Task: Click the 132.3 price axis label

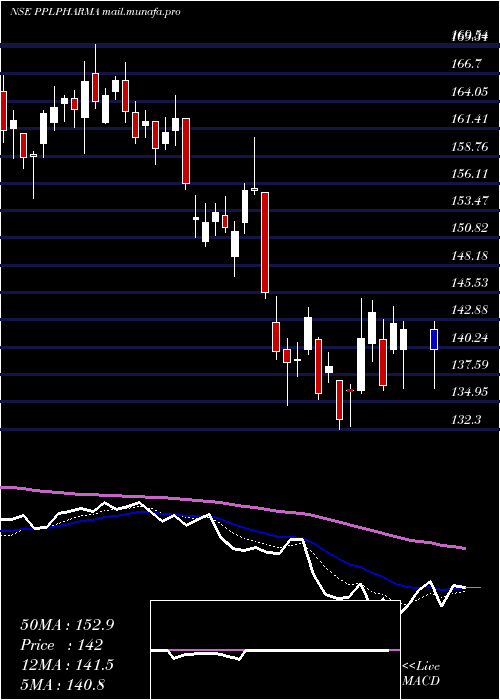Action: pyautogui.click(x=466, y=419)
